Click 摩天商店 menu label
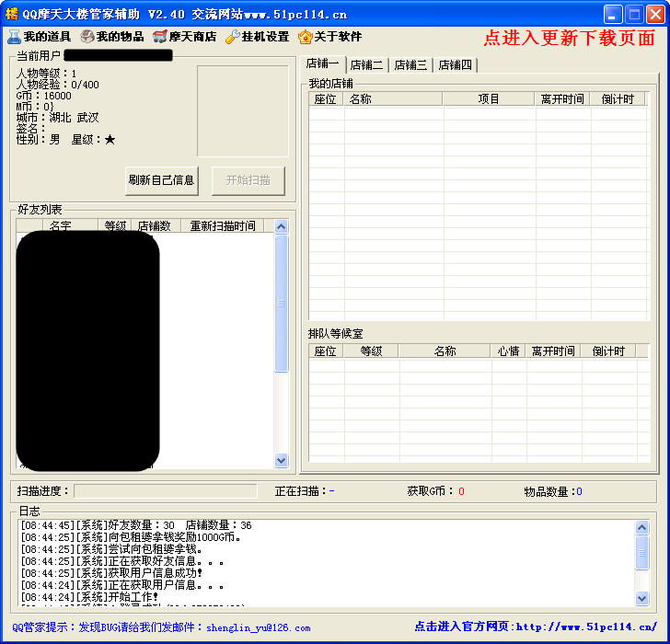 click(192, 37)
